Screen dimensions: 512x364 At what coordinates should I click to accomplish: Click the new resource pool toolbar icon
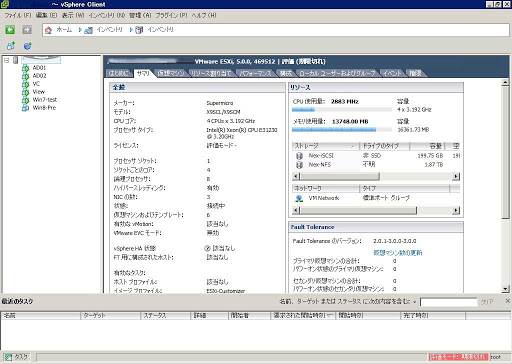pyautogui.click(x=27, y=46)
